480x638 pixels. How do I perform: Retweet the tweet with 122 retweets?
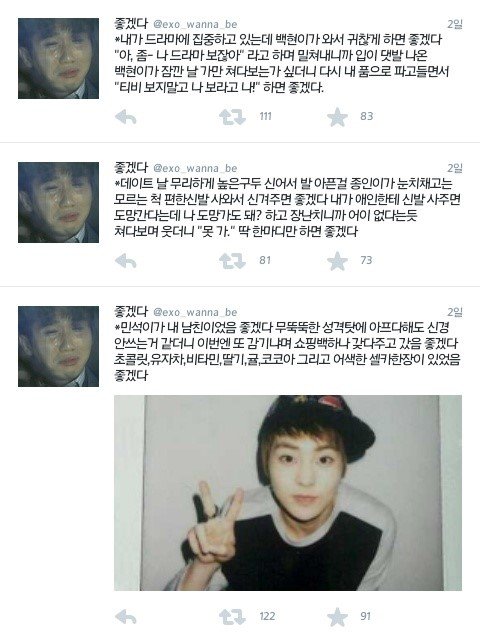[x=232, y=617]
